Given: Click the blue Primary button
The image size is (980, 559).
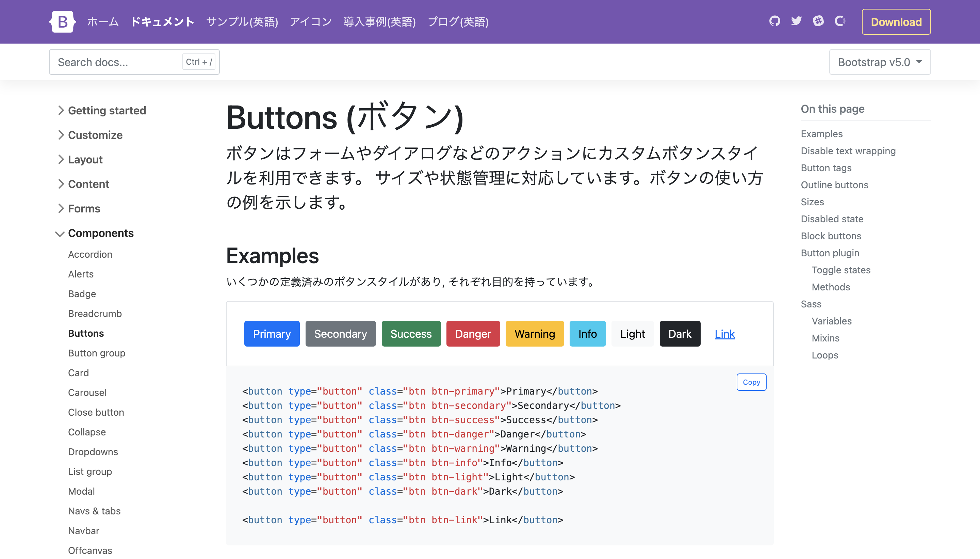Looking at the screenshot, I should pos(272,334).
